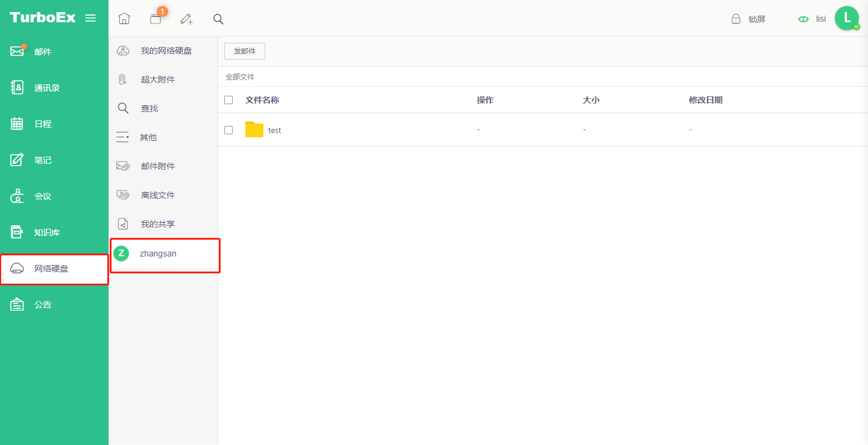Click the 修改日期 column header
The width and height of the screenshot is (868, 445).
706,100
